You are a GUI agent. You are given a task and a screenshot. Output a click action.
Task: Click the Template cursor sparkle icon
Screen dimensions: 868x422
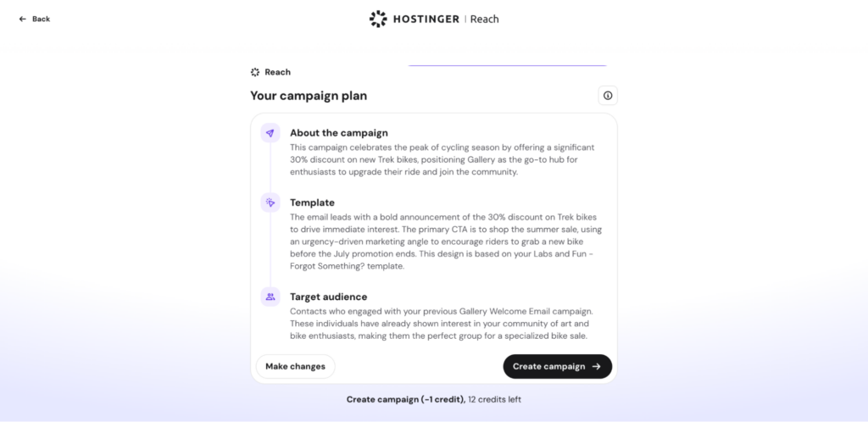[270, 203]
